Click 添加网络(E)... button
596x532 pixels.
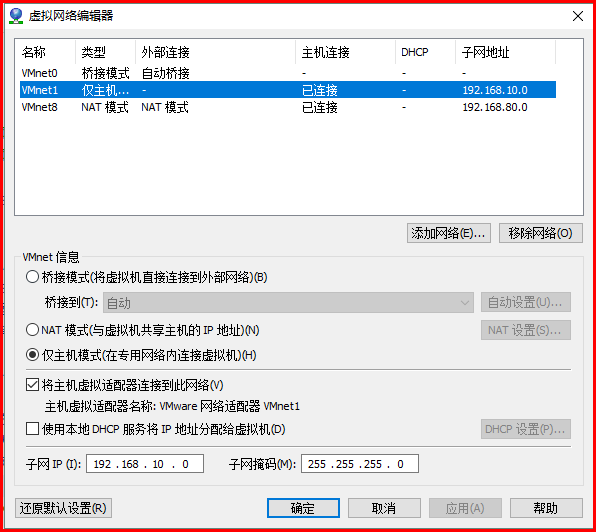click(x=449, y=233)
